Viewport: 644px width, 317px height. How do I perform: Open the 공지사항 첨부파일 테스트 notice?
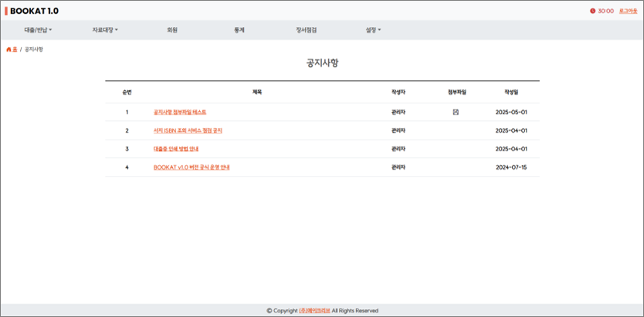pos(180,112)
